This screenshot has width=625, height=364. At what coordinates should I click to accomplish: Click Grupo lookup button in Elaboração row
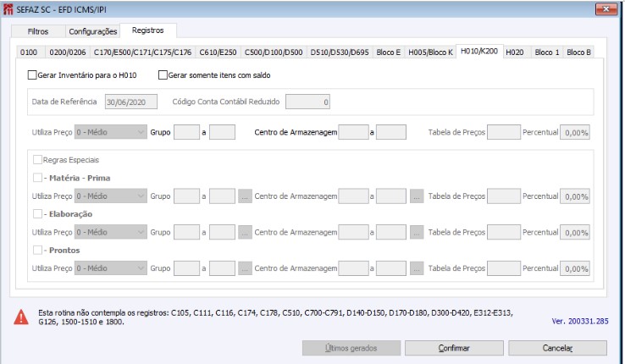coord(245,233)
